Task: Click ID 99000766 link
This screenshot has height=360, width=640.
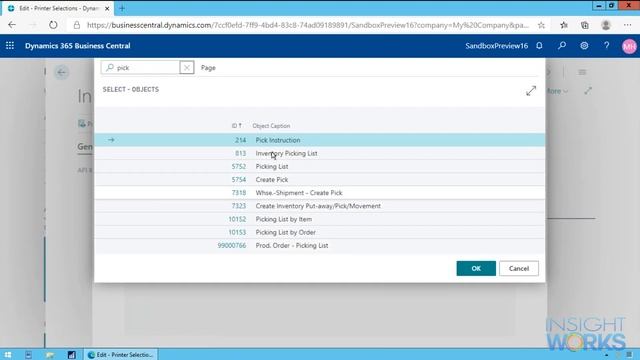Action: point(232,245)
